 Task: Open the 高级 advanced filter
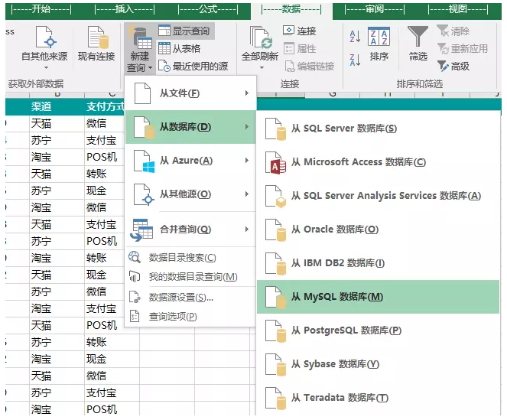[453, 67]
